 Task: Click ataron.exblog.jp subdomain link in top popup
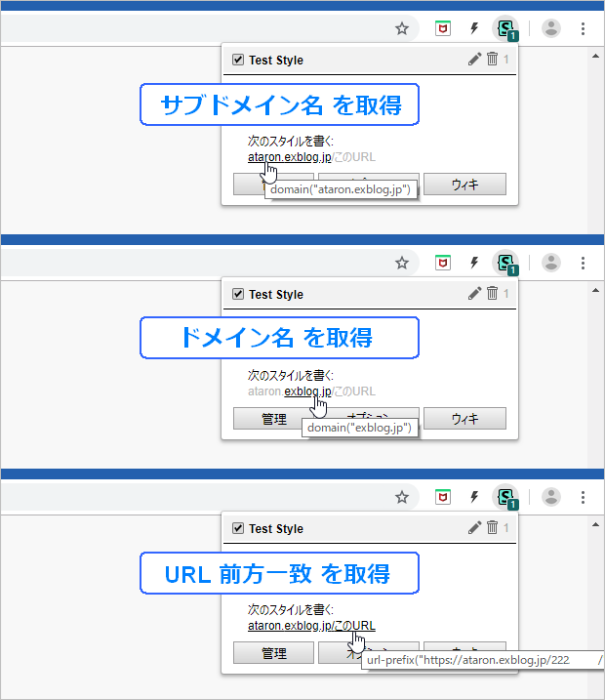click(x=290, y=157)
